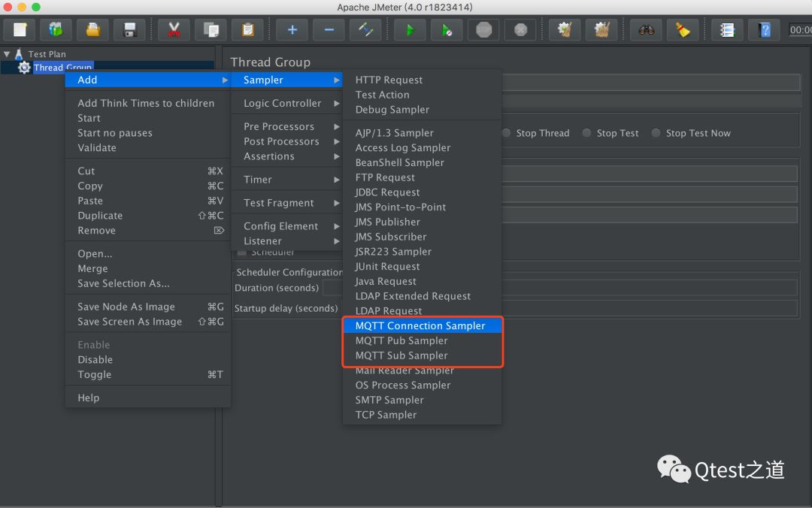The image size is (812, 508).
Task: Open the Logic Controller submenu
Action: (x=287, y=103)
